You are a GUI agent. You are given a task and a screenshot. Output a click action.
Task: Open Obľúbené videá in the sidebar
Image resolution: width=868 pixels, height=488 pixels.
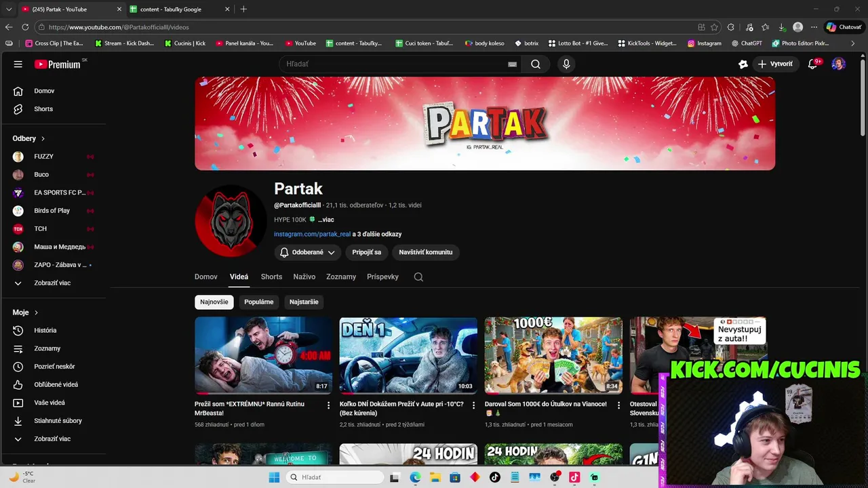click(54, 385)
